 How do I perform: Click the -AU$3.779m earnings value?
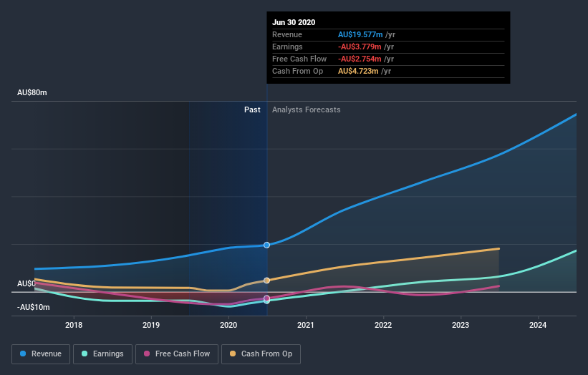pyautogui.click(x=360, y=47)
